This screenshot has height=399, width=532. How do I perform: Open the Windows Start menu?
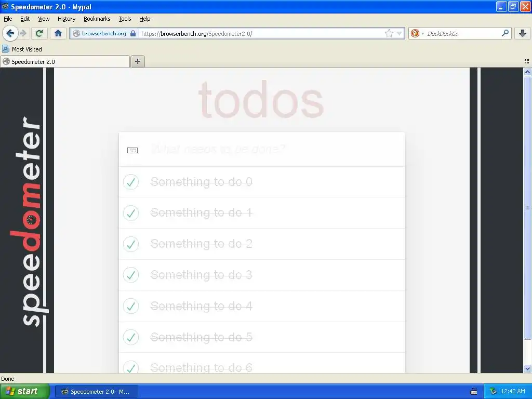pyautogui.click(x=24, y=392)
